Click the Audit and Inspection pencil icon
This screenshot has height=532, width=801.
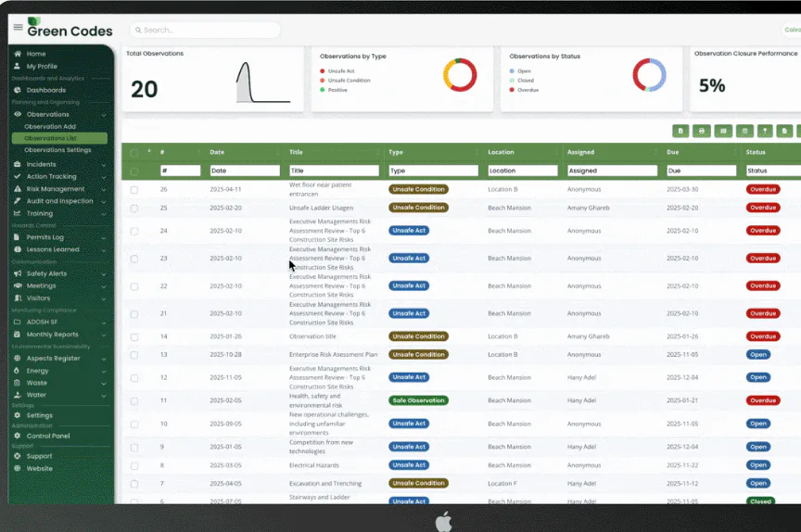click(18, 201)
